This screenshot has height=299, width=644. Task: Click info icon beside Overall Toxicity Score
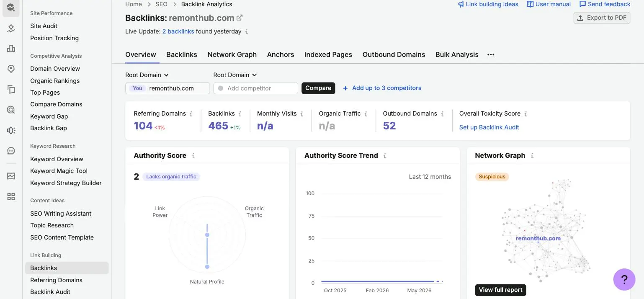pyautogui.click(x=526, y=113)
